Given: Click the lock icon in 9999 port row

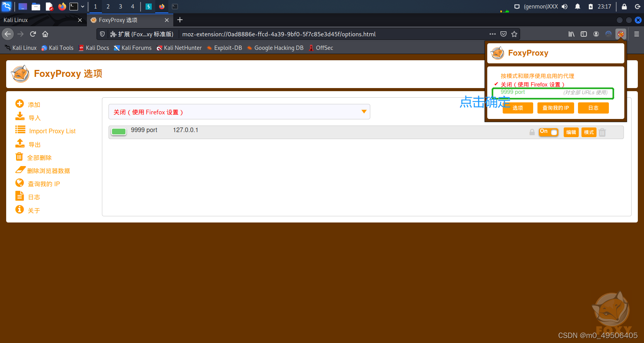Looking at the screenshot, I should coord(532,132).
